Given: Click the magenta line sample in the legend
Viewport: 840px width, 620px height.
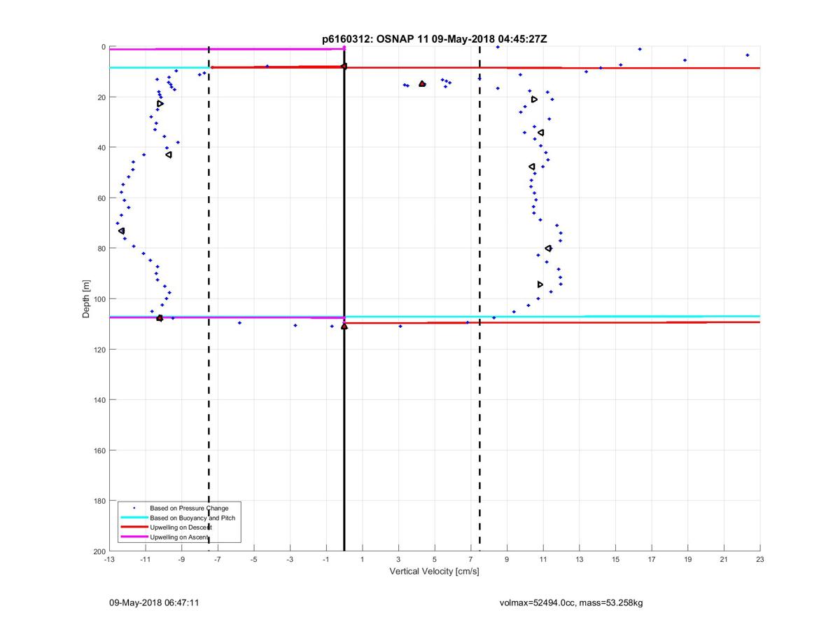Looking at the screenshot, I should pos(134,537).
